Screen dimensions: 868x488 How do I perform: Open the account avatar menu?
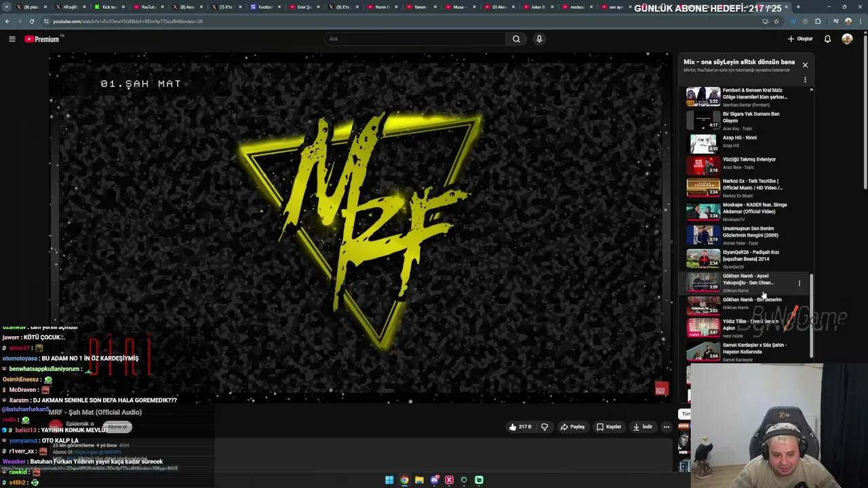(x=847, y=39)
